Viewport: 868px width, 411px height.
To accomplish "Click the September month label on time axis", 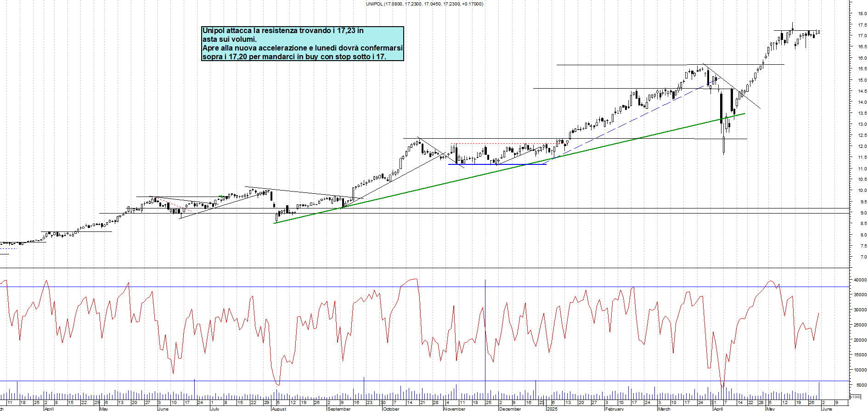I will coord(339,409).
